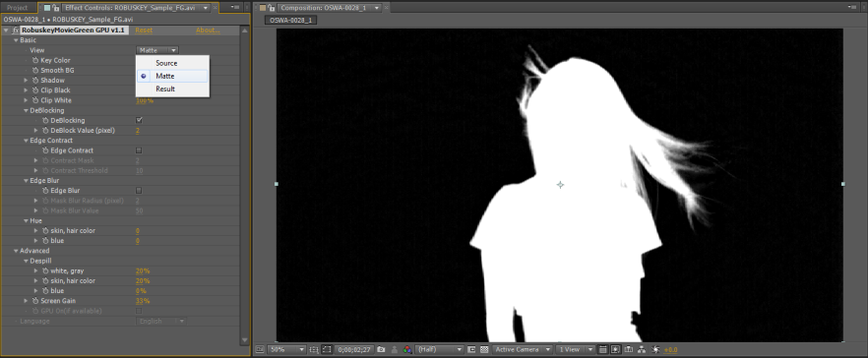Expand the Shadow property
Viewport: 868px width, 358px height.
[26, 81]
